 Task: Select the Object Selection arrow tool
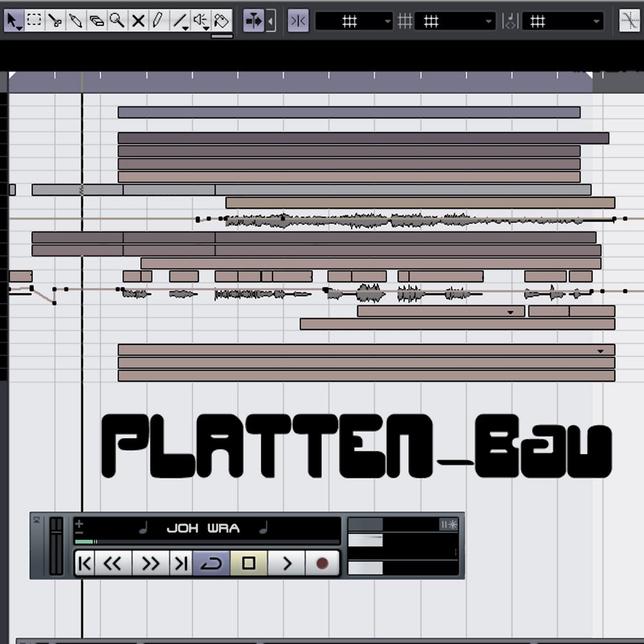(x=13, y=21)
